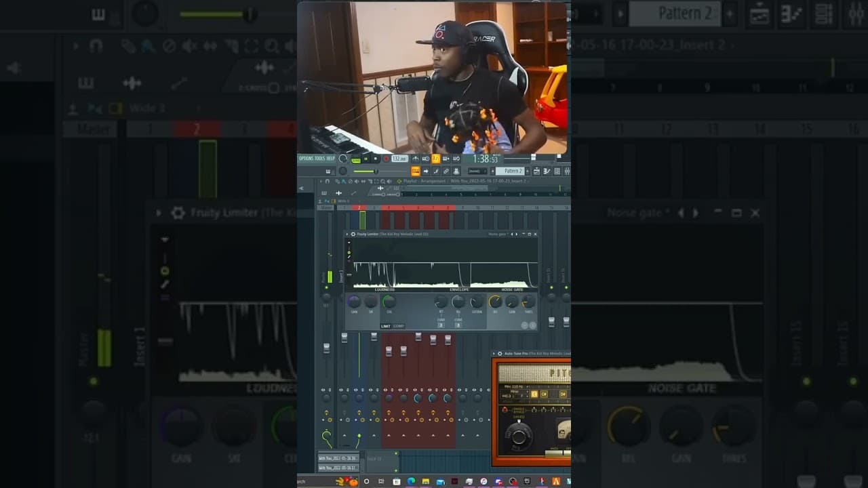
Task: Open the Pattern 2 selector dropdown
Action: pos(510,171)
